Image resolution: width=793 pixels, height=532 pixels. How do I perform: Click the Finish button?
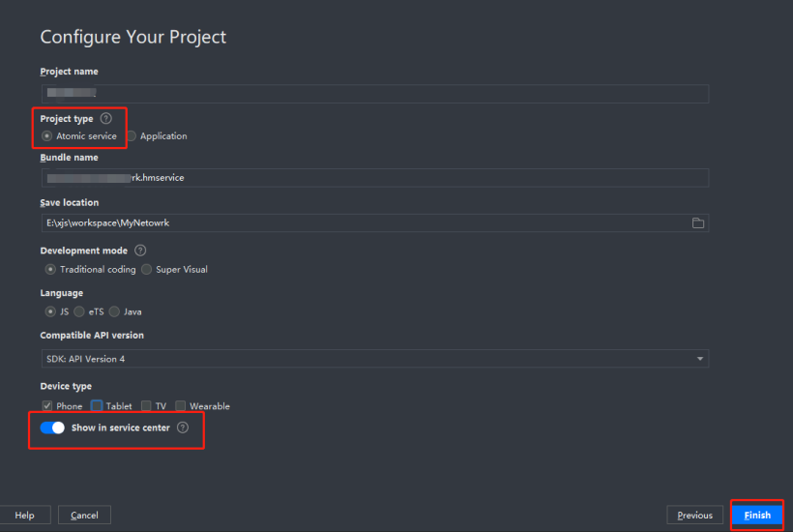pos(757,515)
